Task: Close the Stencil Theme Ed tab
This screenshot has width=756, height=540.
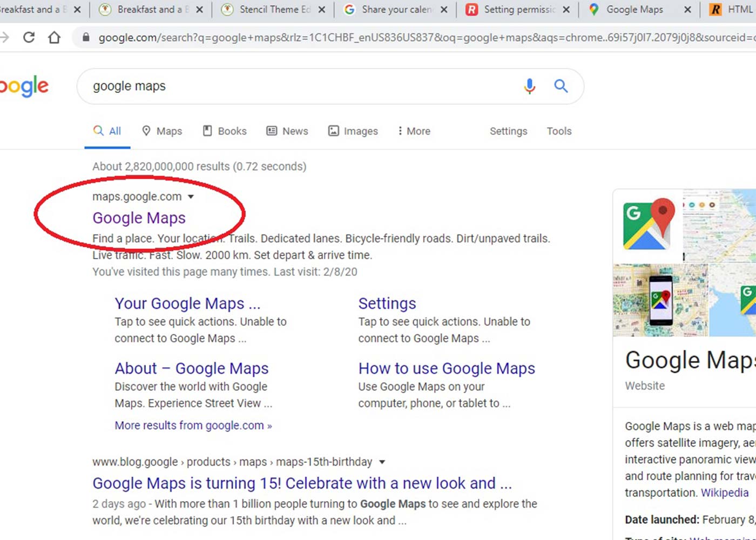Action: (x=322, y=10)
